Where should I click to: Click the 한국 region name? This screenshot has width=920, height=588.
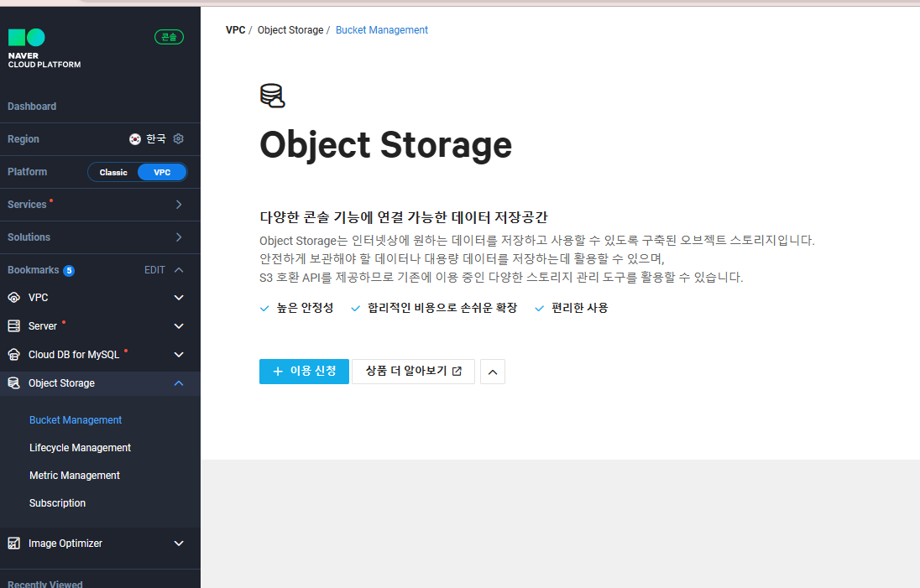156,139
